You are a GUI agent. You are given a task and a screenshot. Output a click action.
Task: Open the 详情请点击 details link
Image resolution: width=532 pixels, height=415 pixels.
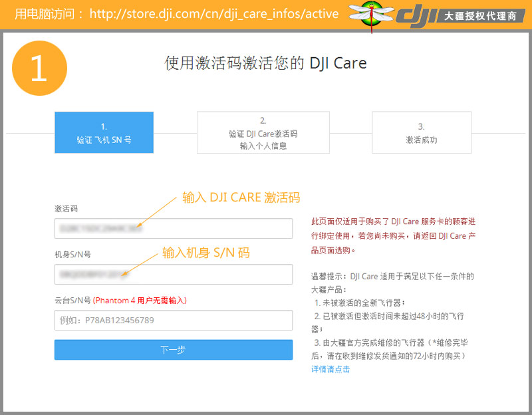(x=331, y=369)
